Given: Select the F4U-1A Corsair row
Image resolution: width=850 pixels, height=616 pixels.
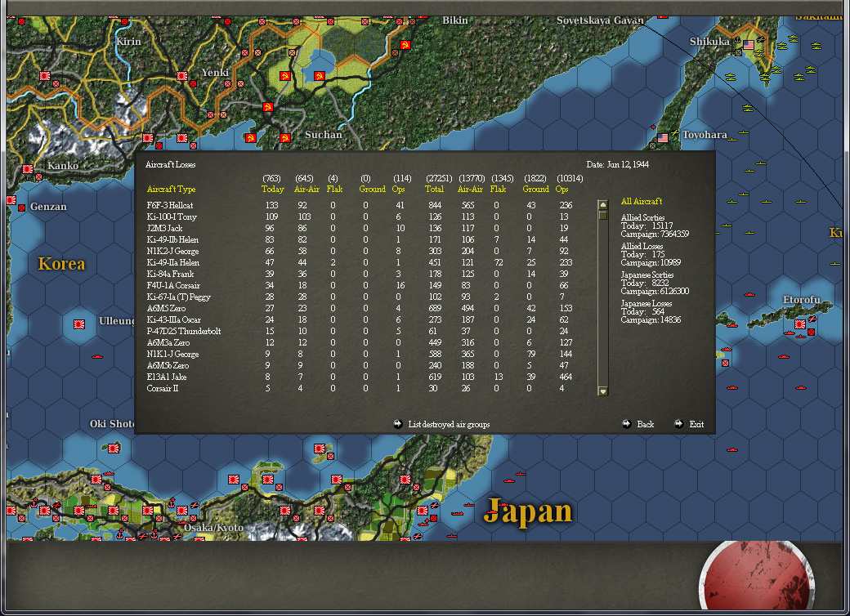Looking at the screenshot, I should pos(360,285).
